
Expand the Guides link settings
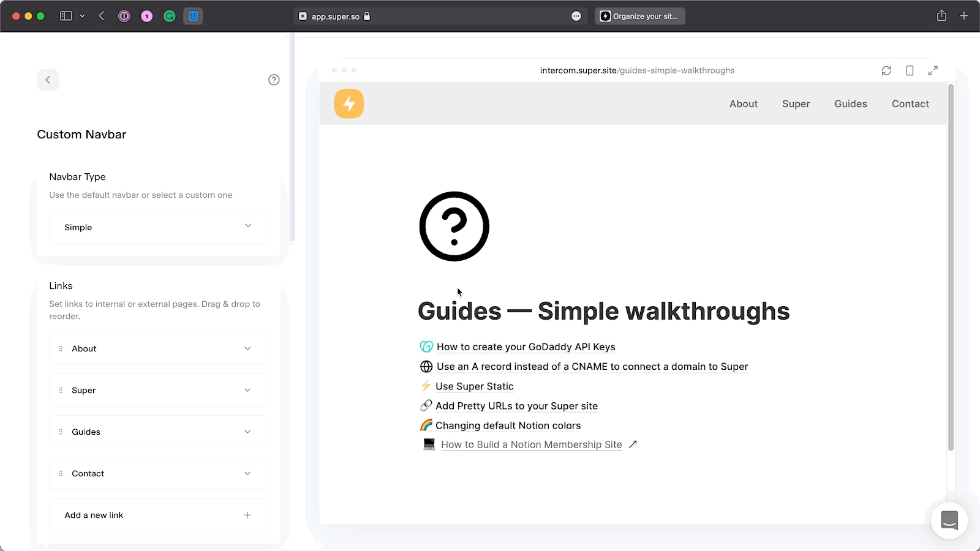tap(247, 432)
